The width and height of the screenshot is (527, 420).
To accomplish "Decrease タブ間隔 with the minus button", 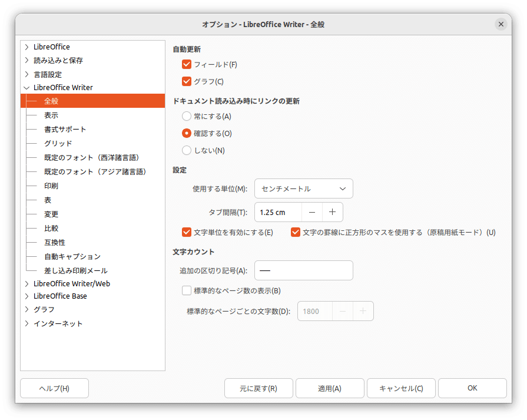I will pyautogui.click(x=312, y=212).
